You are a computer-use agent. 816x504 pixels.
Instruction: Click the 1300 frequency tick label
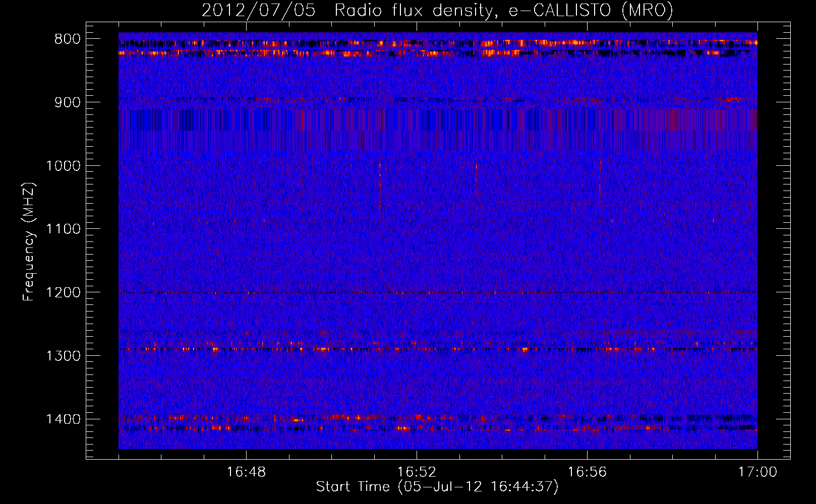(x=63, y=356)
